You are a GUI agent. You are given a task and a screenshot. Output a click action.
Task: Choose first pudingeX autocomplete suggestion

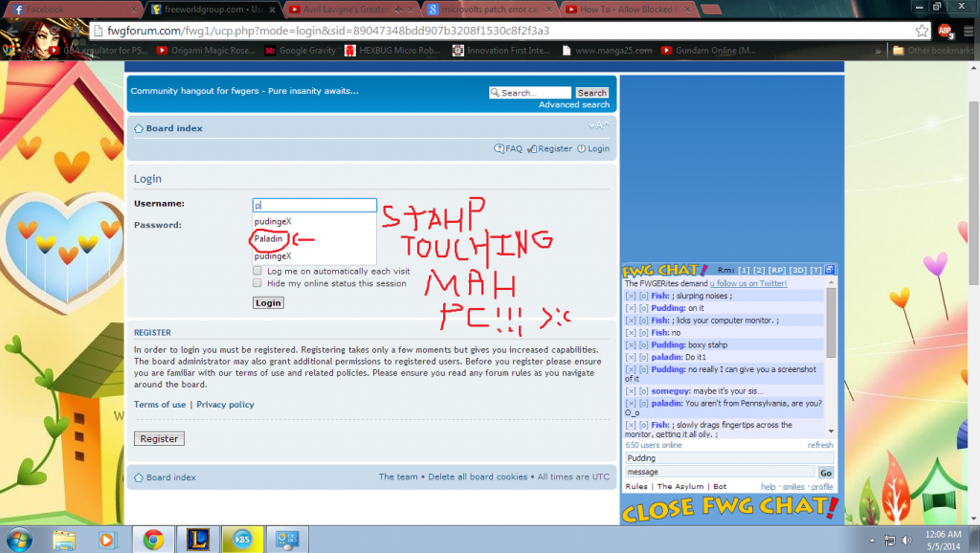[x=273, y=222]
